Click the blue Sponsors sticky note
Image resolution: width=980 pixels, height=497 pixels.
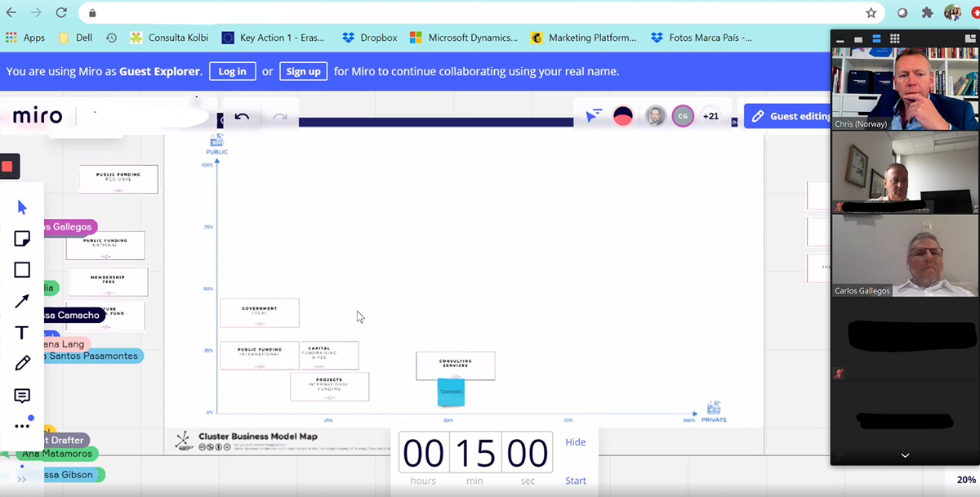[x=451, y=392]
